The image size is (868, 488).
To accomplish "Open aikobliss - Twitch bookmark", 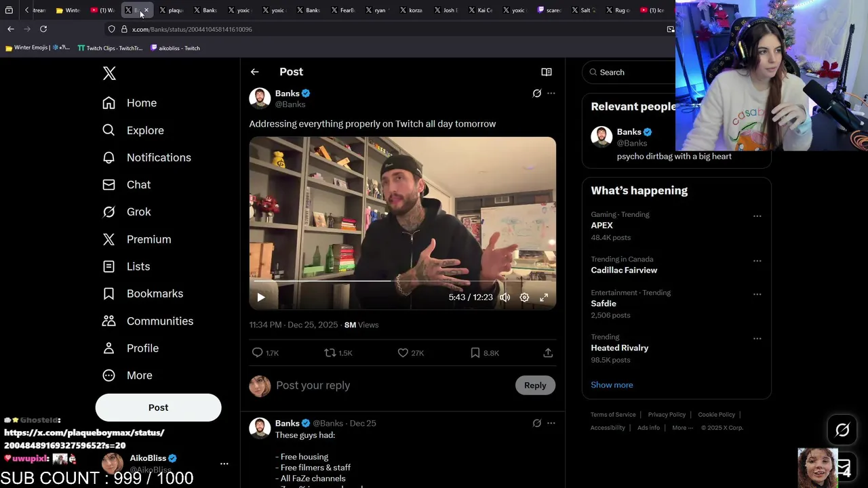I will (175, 48).
